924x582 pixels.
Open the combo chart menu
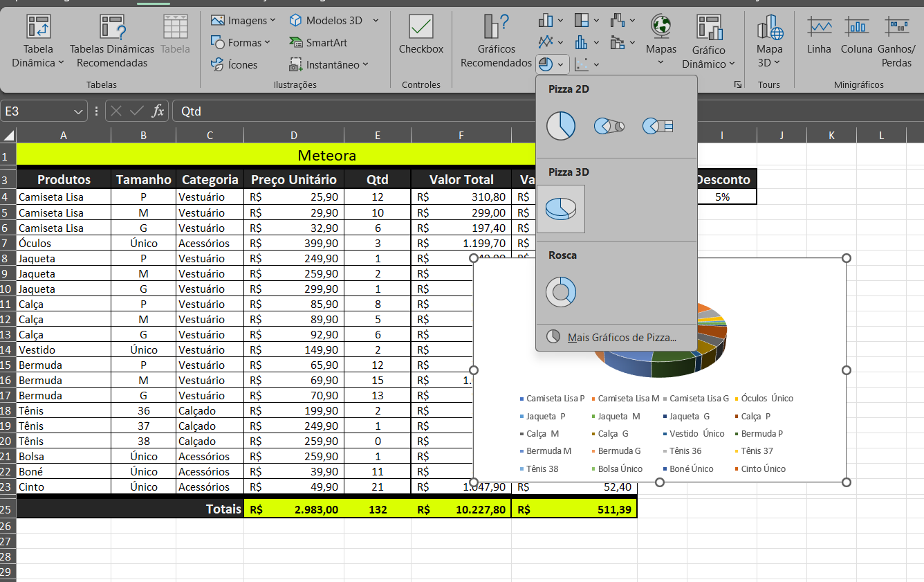pos(622,42)
